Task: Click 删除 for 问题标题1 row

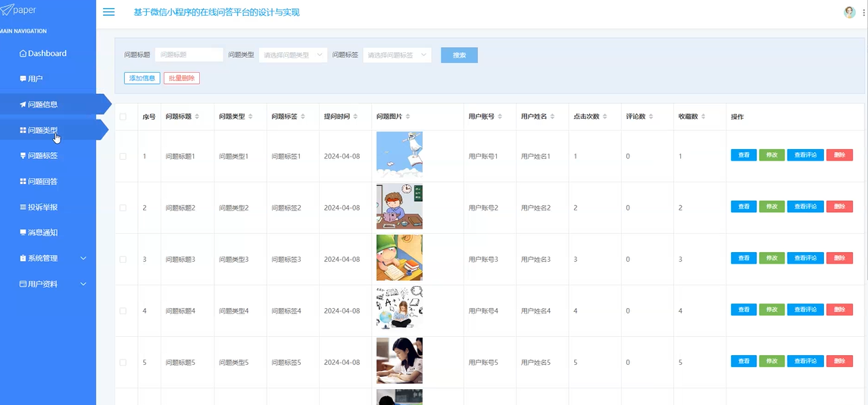Action: click(839, 155)
